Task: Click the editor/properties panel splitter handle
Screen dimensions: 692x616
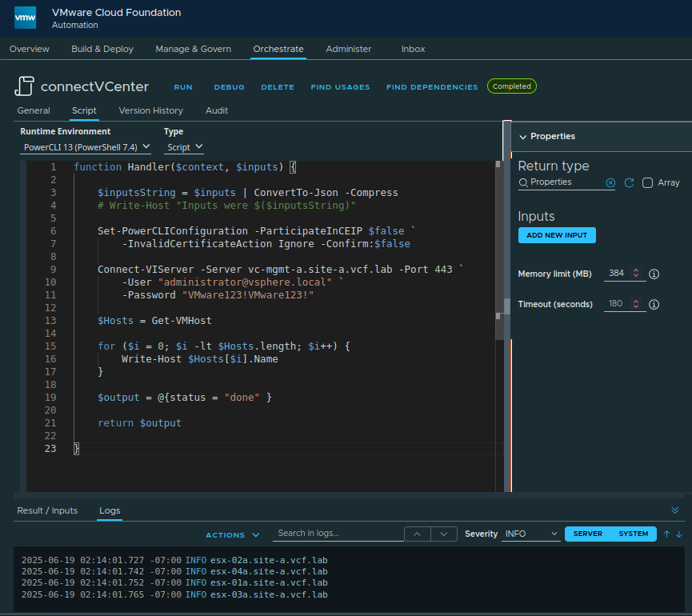Action: click(507, 306)
